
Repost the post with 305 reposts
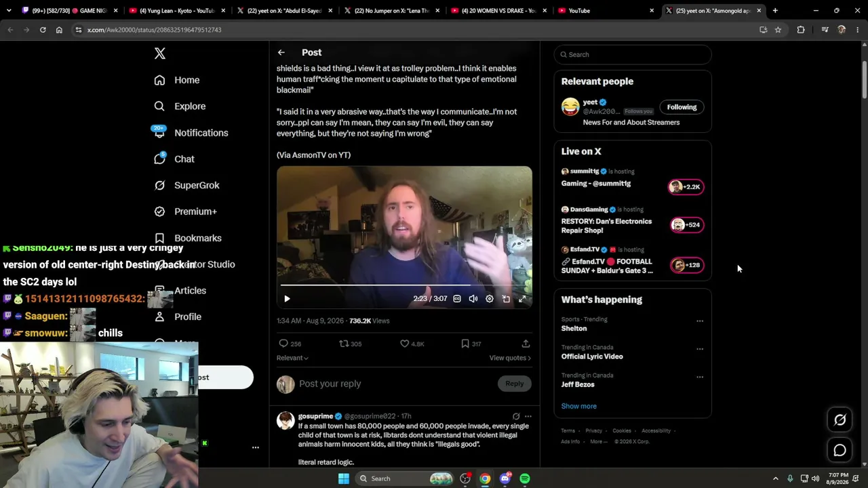(x=344, y=344)
